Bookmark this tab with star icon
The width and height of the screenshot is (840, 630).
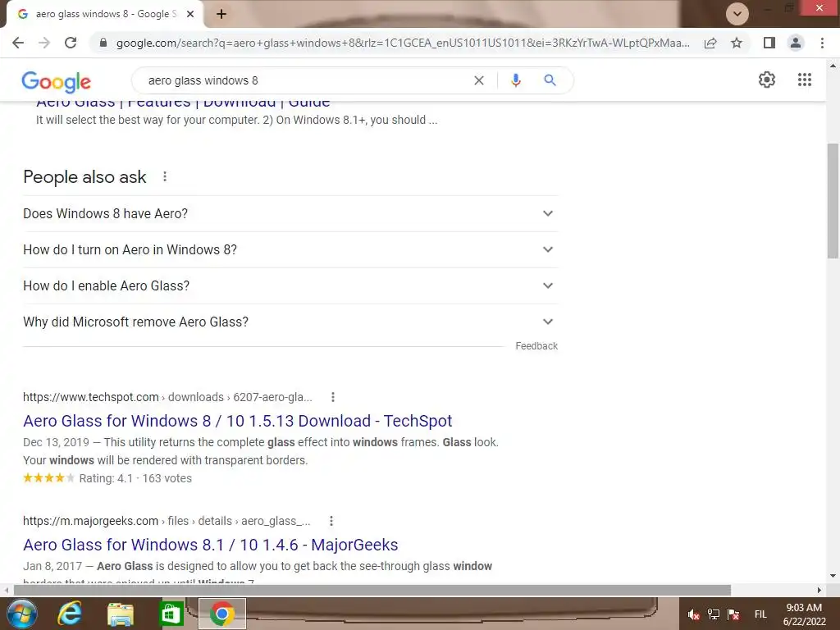click(x=737, y=43)
